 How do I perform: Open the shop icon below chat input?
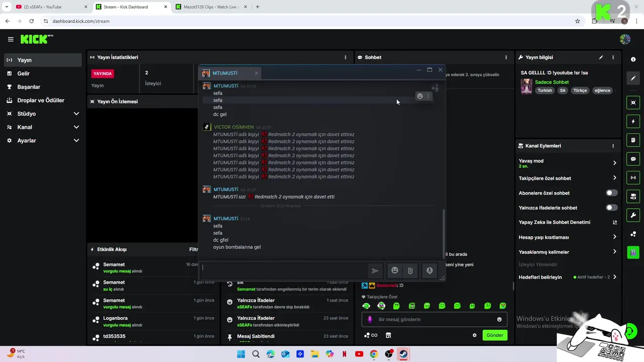388,335
